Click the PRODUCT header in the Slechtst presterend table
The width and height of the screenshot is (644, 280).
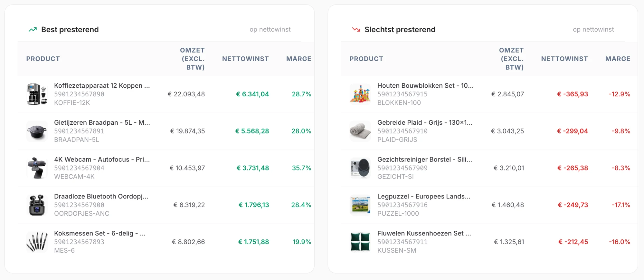coord(366,59)
